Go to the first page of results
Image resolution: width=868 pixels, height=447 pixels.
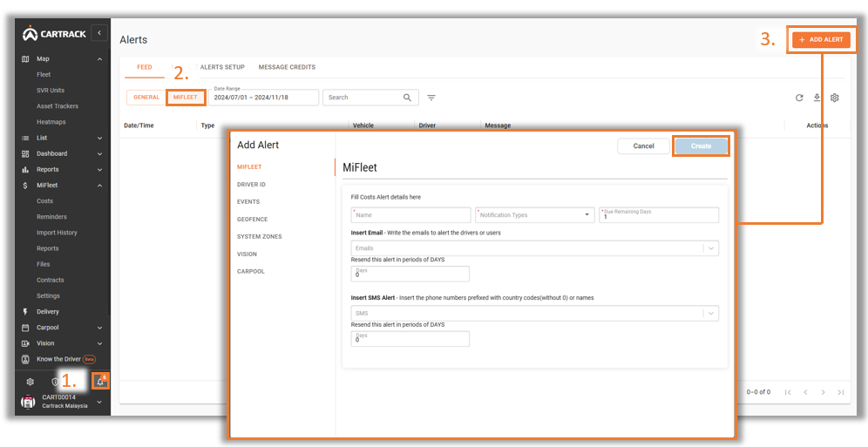pos(788,392)
